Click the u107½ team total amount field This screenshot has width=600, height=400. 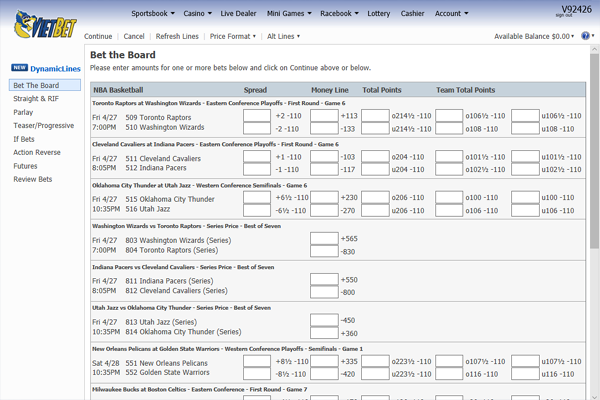coord(525,361)
